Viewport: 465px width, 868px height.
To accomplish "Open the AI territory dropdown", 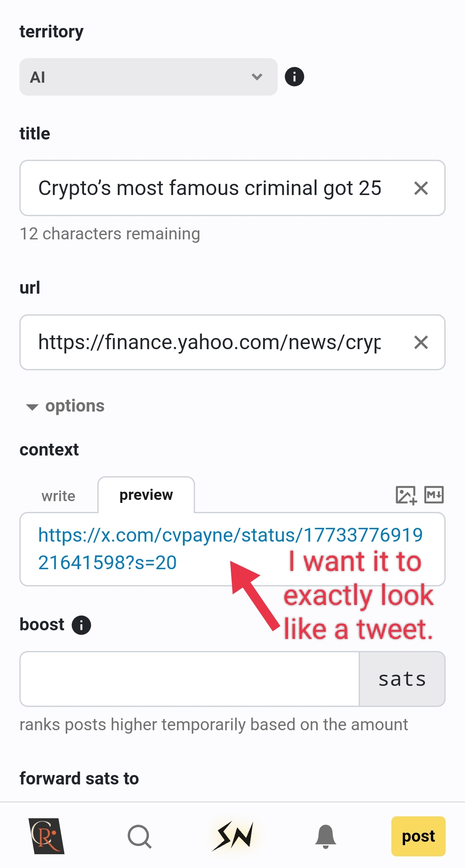I will (x=148, y=77).
